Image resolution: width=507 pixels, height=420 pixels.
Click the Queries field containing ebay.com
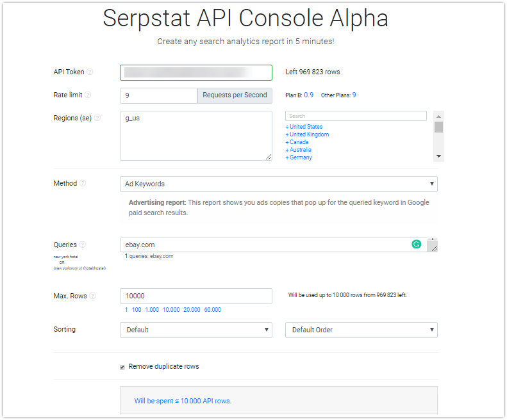coord(273,245)
